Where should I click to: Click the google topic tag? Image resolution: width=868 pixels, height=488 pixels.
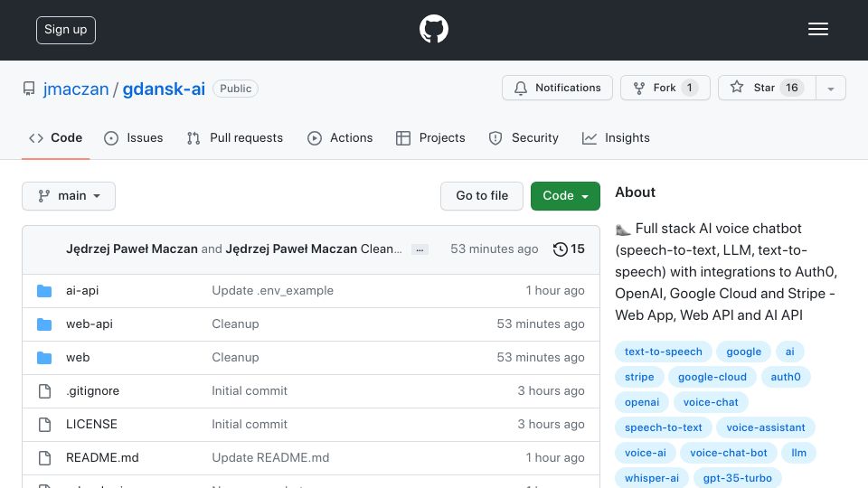tap(744, 352)
